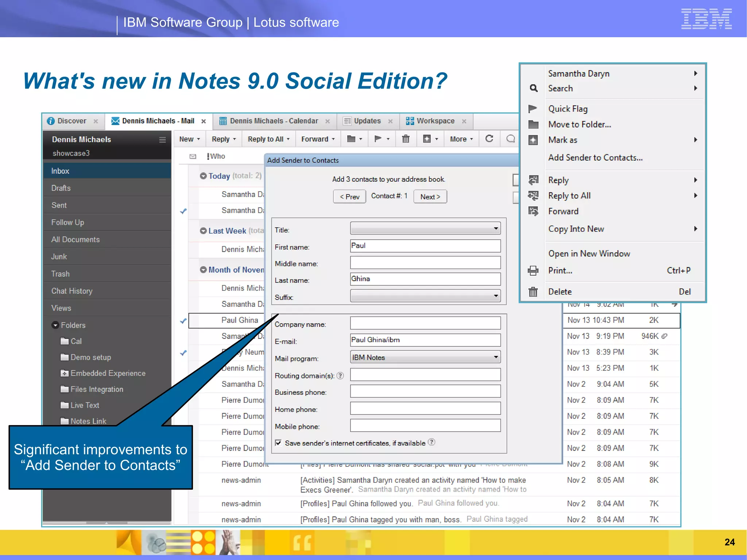Click the trash icon beside Delete
The height and width of the screenshot is (560, 747).
(533, 292)
